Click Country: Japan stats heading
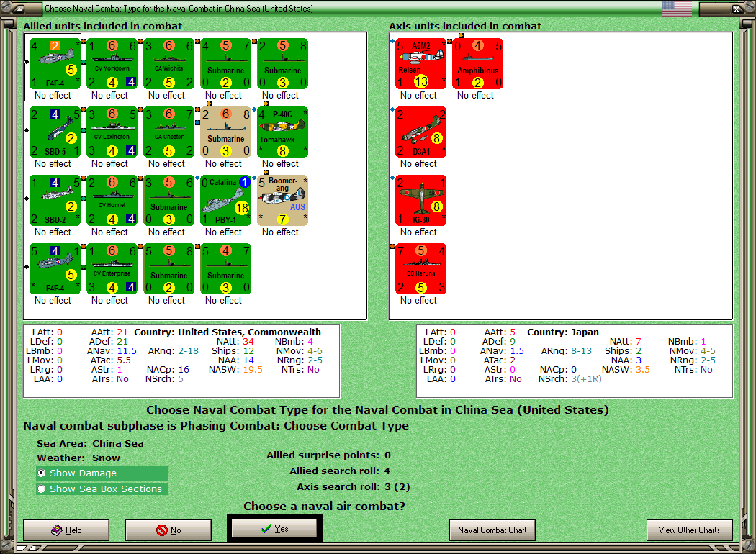This screenshot has width=756, height=554. tap(562, 332)
